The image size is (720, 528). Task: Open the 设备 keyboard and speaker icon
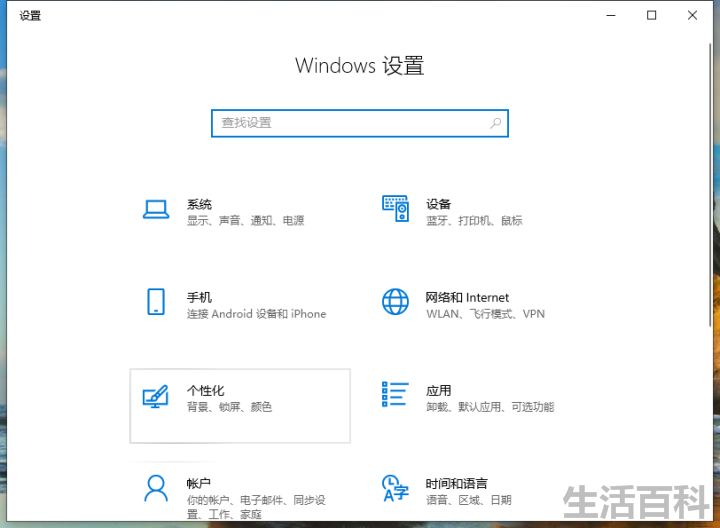tap(395, 208)
